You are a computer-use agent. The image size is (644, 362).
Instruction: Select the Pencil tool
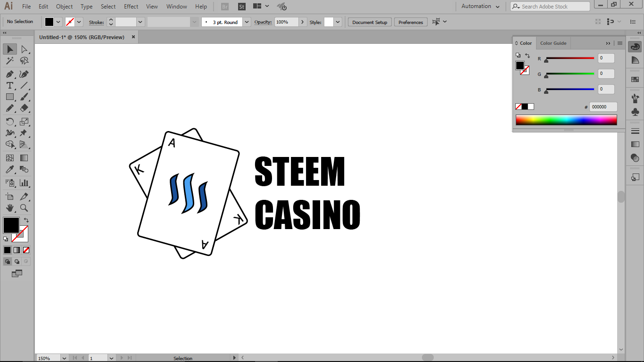click(x=10, y=108)
